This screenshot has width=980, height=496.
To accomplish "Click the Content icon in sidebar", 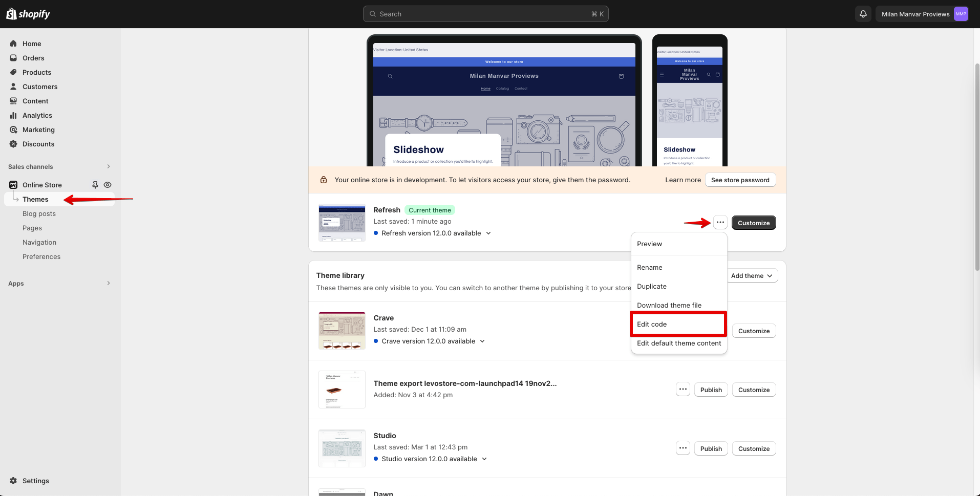I will (13, 101).
